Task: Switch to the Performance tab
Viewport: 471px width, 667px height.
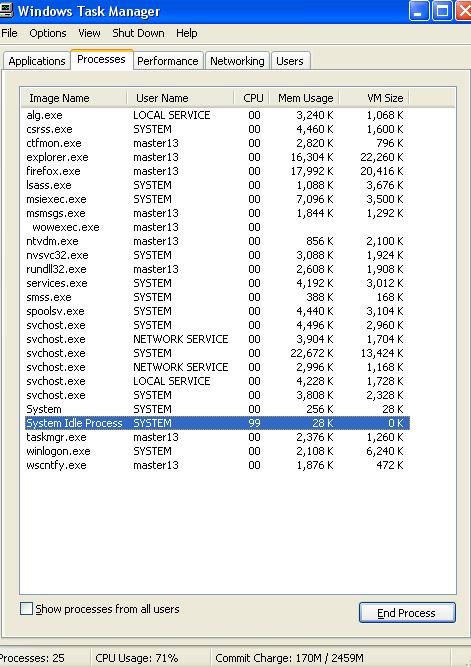Action: coord(168,61)
